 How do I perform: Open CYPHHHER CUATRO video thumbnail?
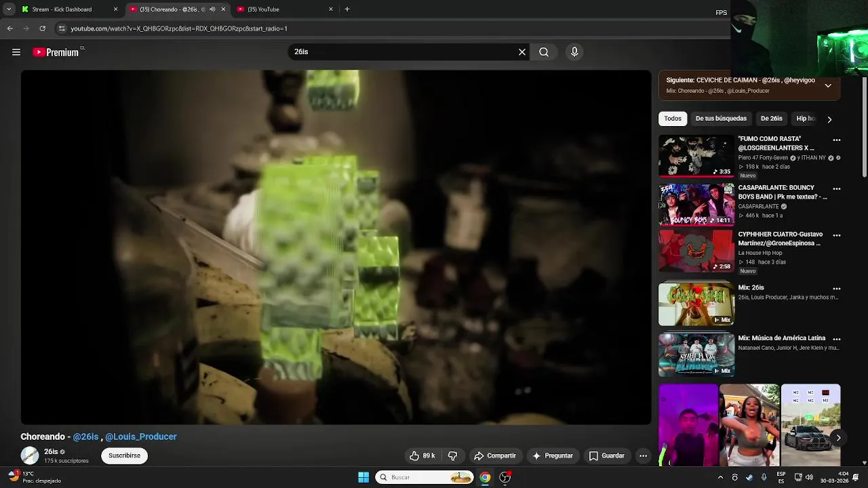[696, 251]
